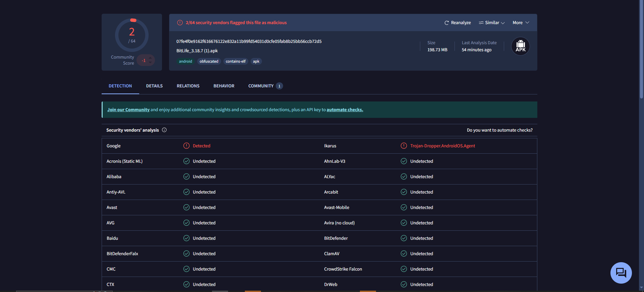The height and width of the screenshot is (292, 644).
Task: Click the red warning icon in the Google row
Action: (x=186, y=146)
